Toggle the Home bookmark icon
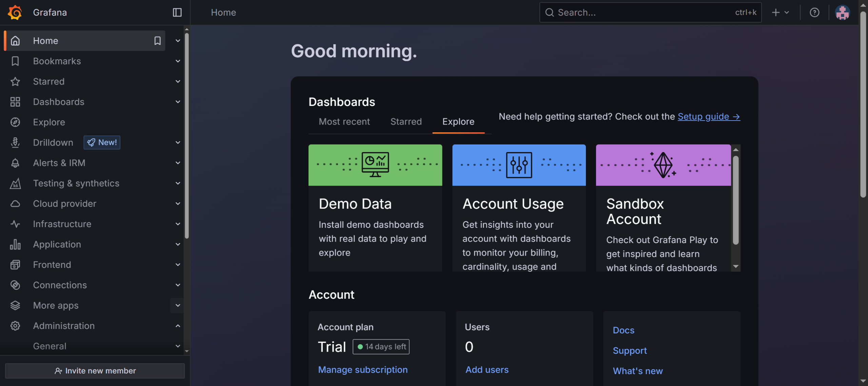 pyautogui.click(x=157, y=41)
